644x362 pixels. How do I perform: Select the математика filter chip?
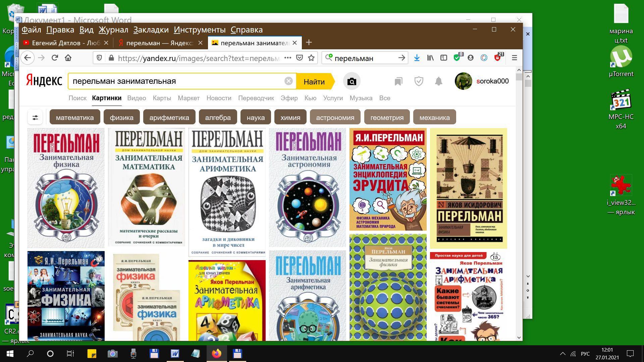(x=74, y=118)
